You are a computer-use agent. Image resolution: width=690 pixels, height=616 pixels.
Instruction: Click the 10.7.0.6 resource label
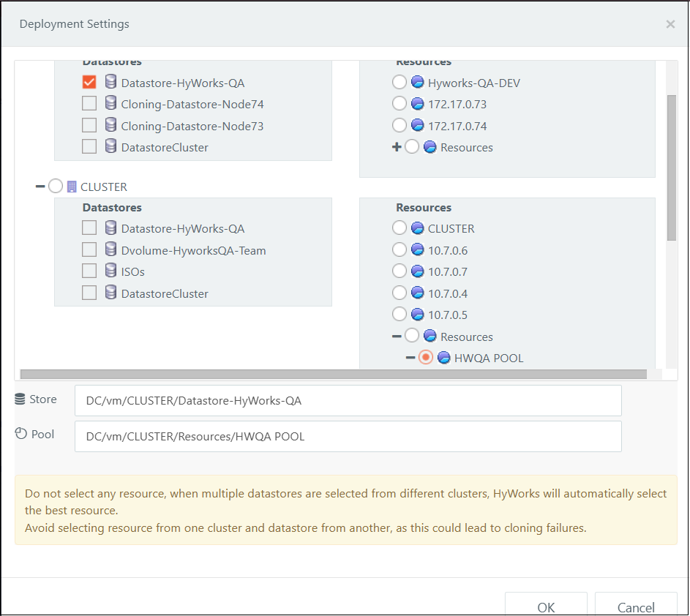click(x=448, y=250)
